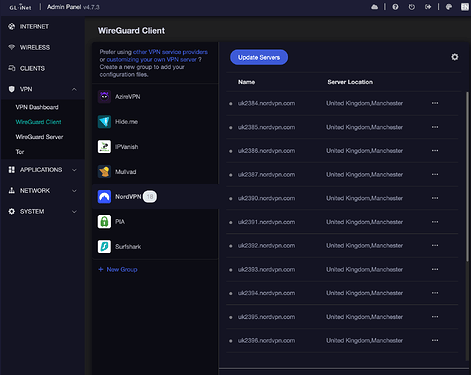Viewport: 471px width, 375px height.
Task: Click the server list vertical scrollbar
Action: pyautogui.click(x=467, y=177)
